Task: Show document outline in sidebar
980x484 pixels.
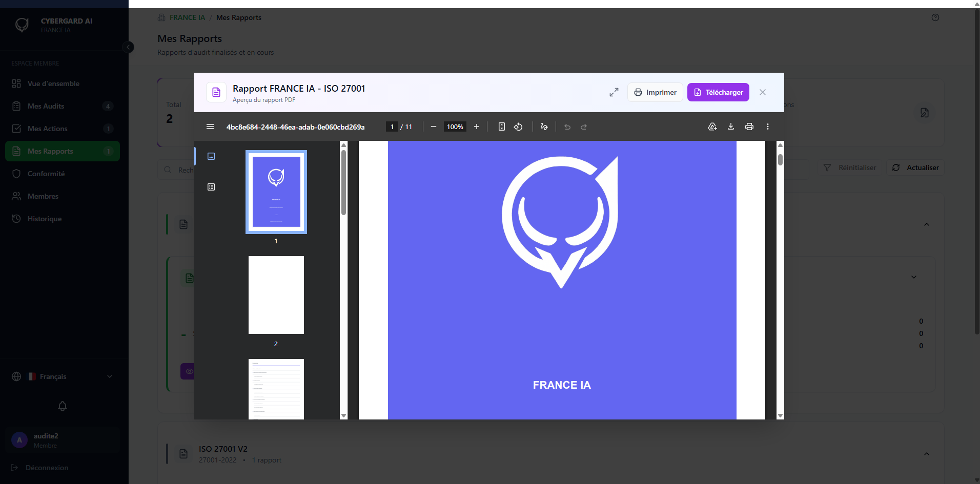Action: pyautogui.click(x=211, y=187)
